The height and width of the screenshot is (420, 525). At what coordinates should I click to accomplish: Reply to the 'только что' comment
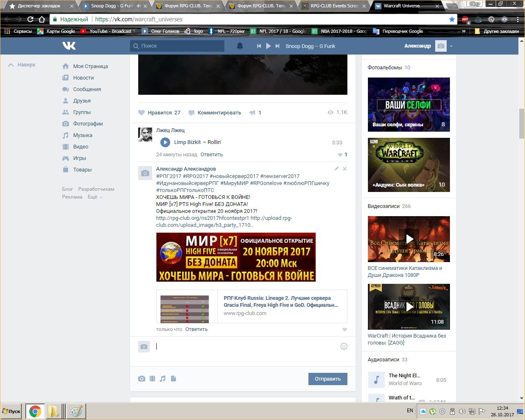point(196,329)
